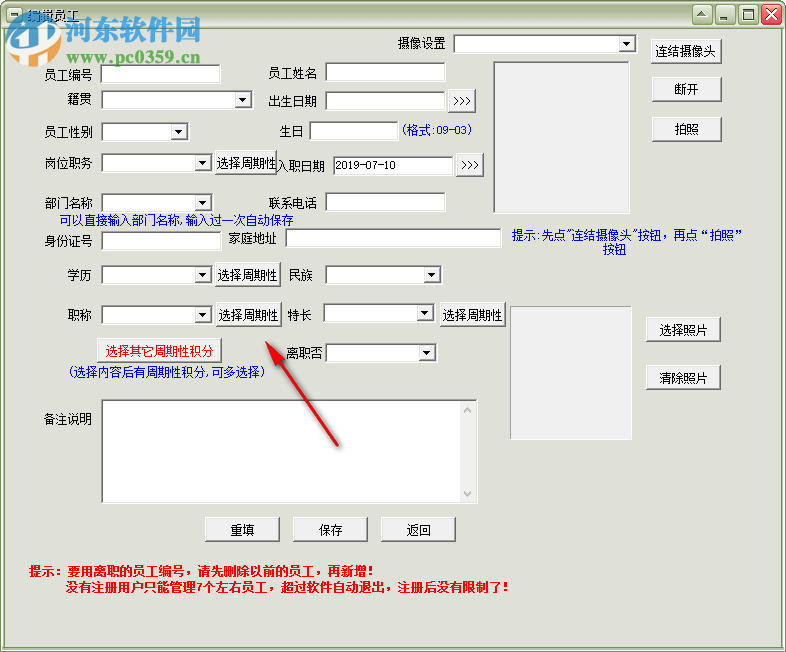Click inside the 备注说明 text area
Viewport: 786px width, 652px height.
point(281,451)
